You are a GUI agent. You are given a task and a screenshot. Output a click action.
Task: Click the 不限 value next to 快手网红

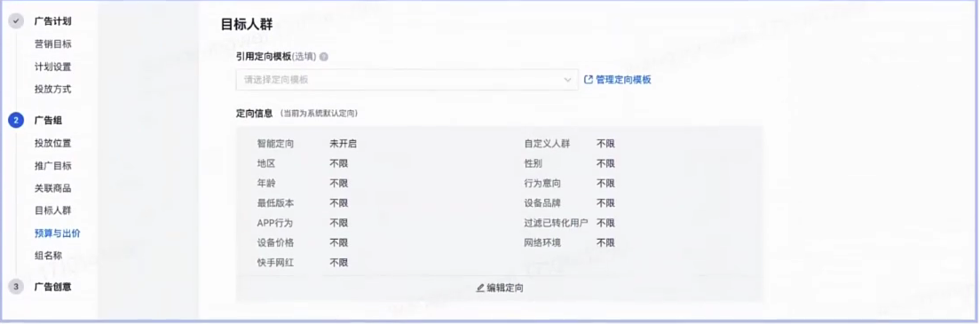click(339, 263)
